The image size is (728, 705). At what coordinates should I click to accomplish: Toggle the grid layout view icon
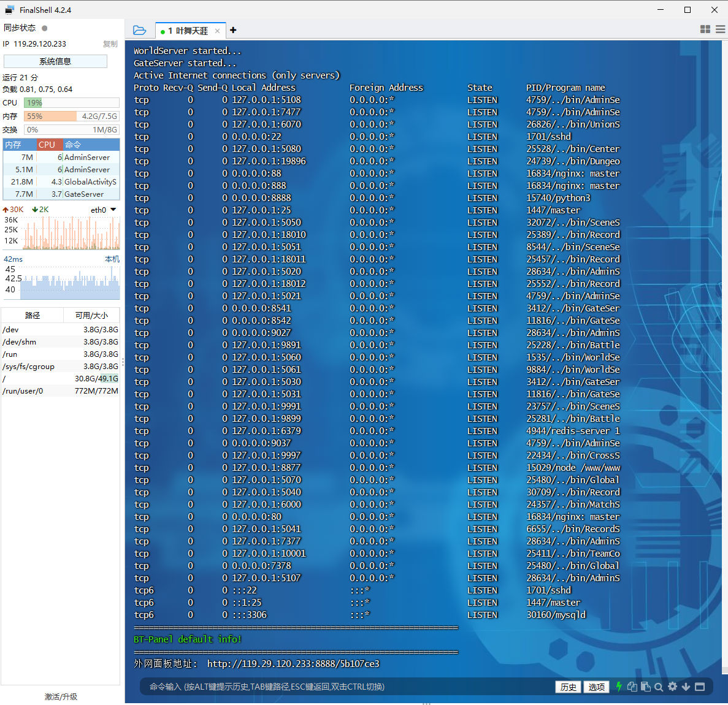click(x=705, y=29)
